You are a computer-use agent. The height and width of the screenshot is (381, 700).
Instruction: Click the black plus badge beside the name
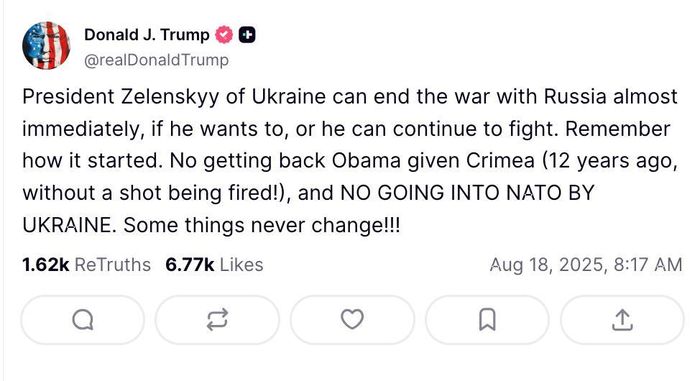247,35
